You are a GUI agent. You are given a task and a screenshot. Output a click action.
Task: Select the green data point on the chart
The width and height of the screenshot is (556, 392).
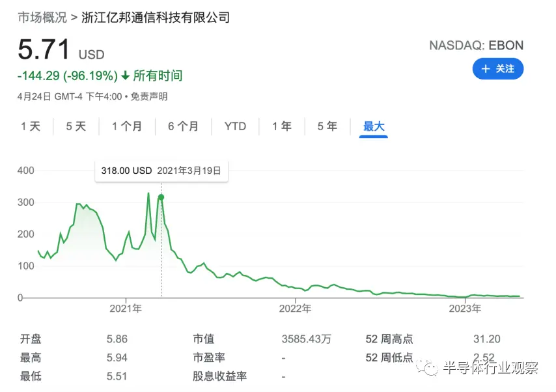[x=161, y=197]
